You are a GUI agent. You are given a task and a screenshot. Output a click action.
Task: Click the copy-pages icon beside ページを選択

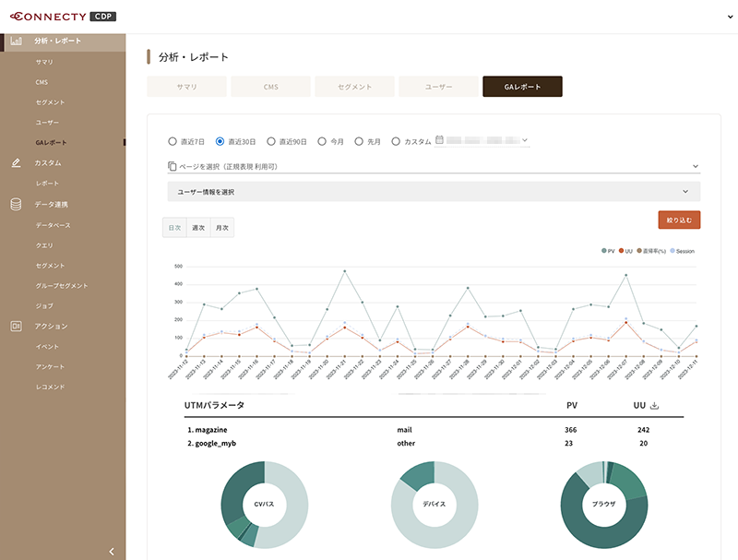pyautogui.click(x=173, y=166)
